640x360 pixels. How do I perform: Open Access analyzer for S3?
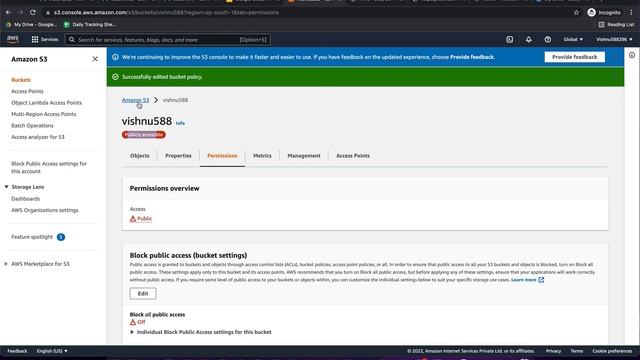(x=38, y=137)
